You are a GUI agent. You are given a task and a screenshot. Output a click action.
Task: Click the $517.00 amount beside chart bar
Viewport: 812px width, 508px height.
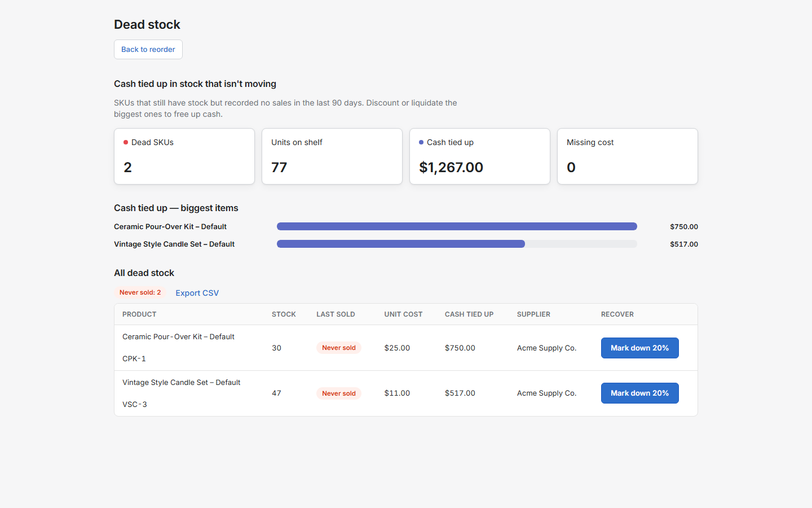pos(684,244)
